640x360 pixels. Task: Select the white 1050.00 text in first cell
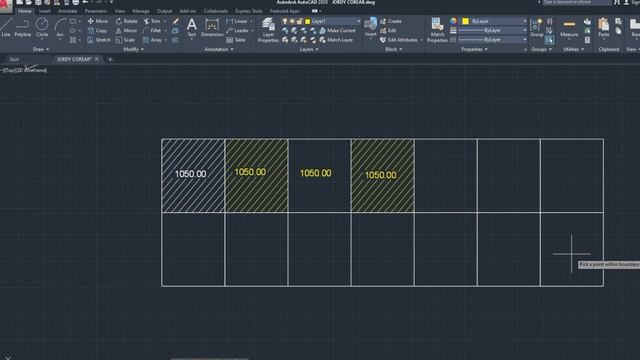tap(191, 174)
